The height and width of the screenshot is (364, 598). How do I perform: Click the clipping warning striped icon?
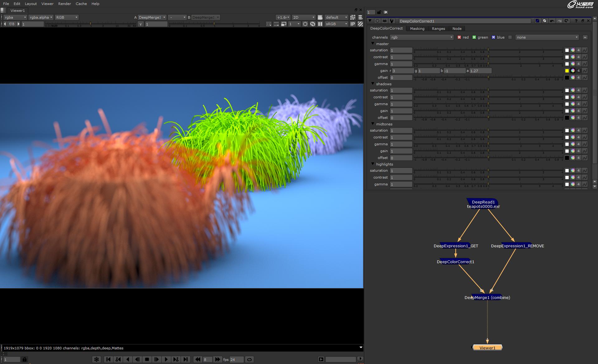point(360,24)
